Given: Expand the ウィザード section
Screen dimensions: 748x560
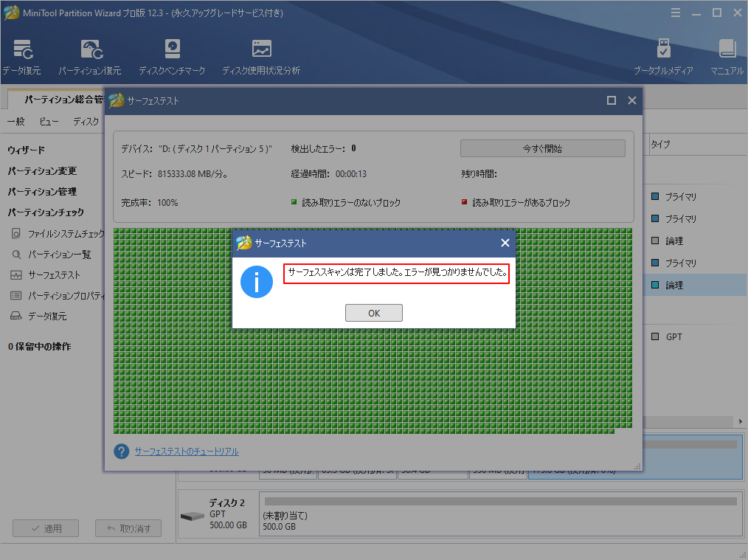Looking at the screenshot, I should 27,150.
